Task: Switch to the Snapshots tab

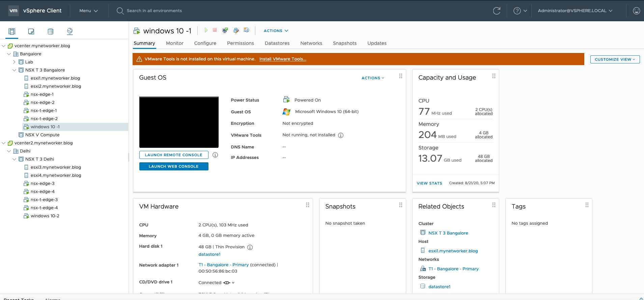Action: coord(344,43)
